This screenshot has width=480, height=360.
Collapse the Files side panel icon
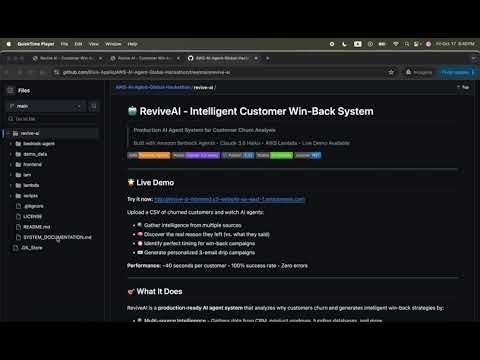pyautogui.click(x=11, y=90)
